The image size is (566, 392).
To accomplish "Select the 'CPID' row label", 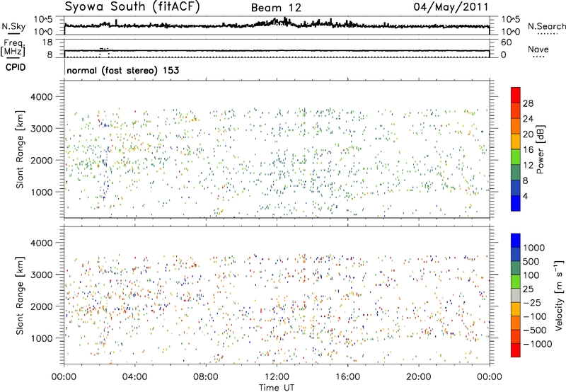I will point(16,67).
